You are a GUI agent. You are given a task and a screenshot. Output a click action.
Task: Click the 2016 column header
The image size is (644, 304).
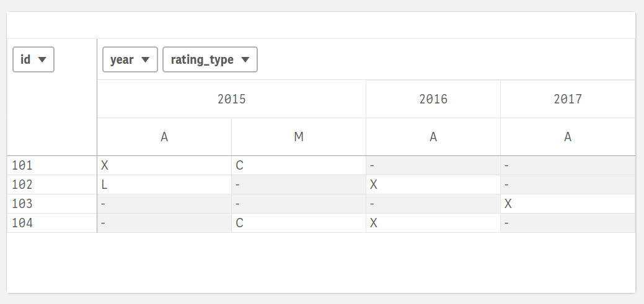433,99
